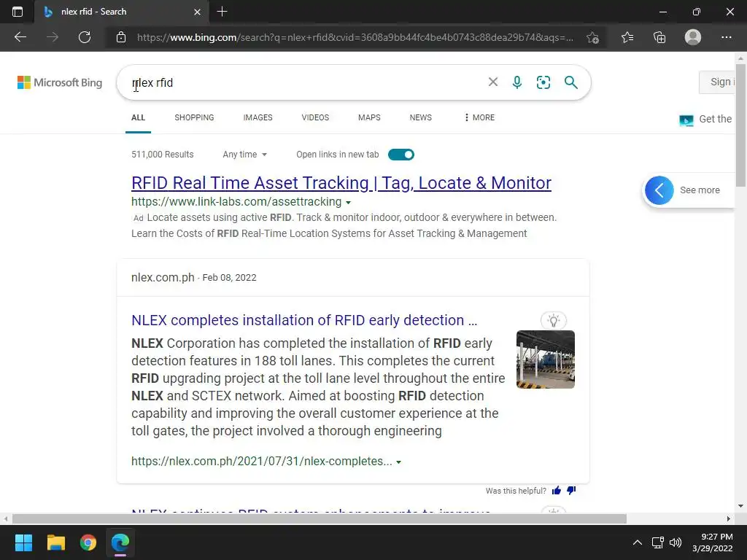The width and height of the screenshot is (747, 560).
Task: Add page to favorites star icon
Action: point(592,38)
